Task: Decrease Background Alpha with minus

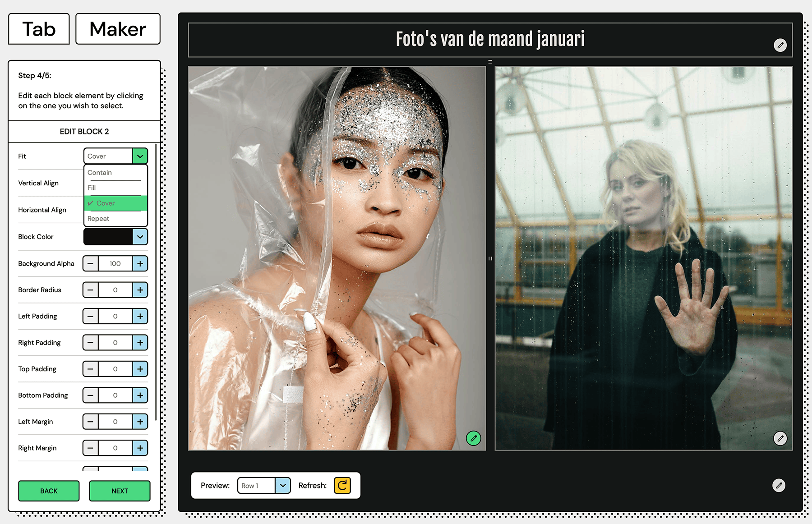Action: point(91,263)
